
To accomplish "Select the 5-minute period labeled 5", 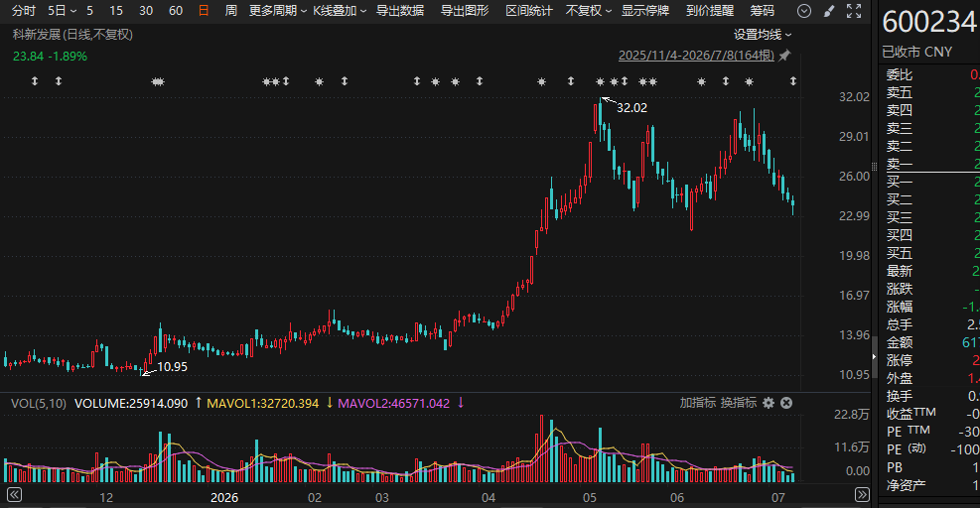I will 90,11.
